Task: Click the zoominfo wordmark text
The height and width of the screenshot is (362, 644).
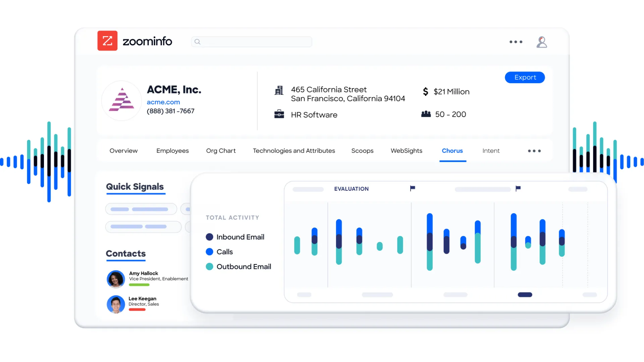Action: 147,41
